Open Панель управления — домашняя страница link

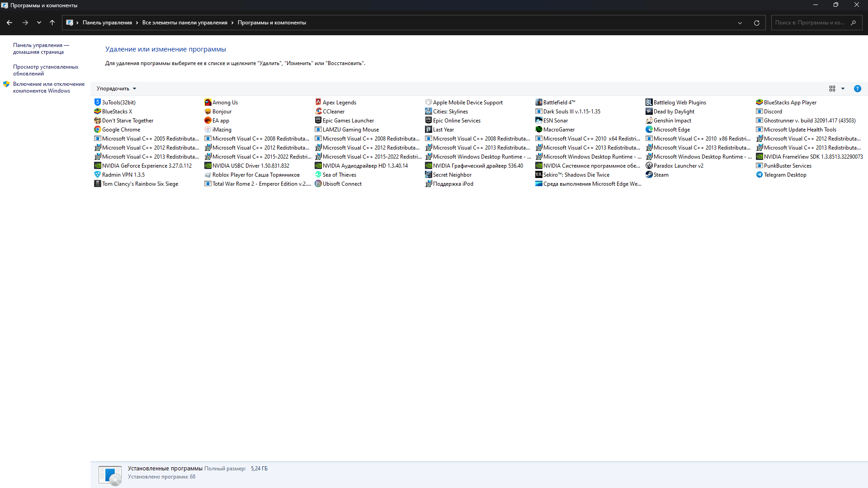tap(41, 48)
